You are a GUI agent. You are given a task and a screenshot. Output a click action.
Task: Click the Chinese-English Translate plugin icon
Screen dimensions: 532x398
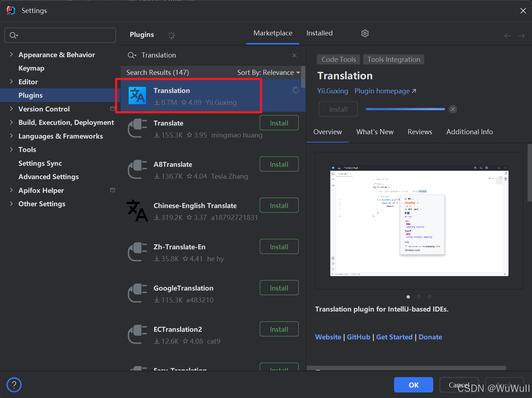pyautogui.click(x=137, y=211)
